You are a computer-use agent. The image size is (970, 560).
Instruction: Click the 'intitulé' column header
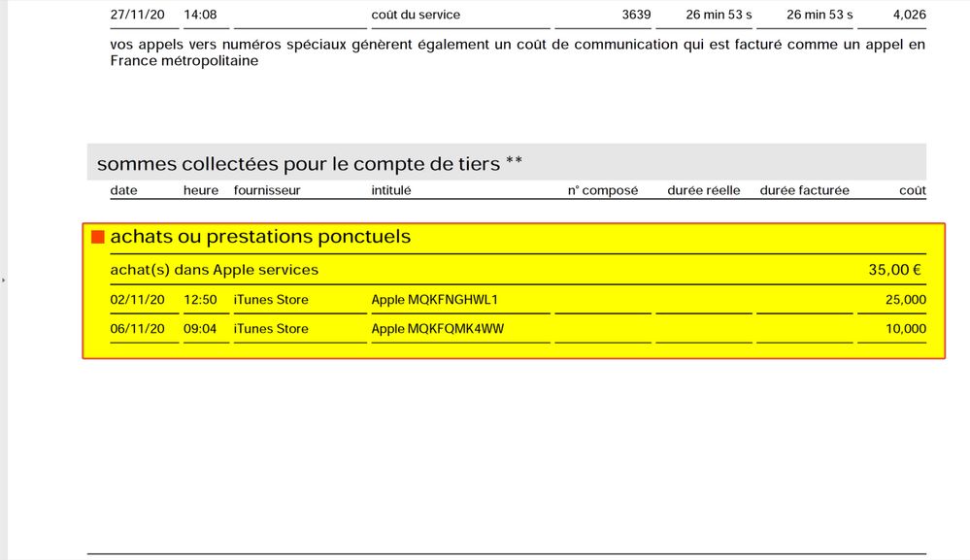[x=391, y=190]
